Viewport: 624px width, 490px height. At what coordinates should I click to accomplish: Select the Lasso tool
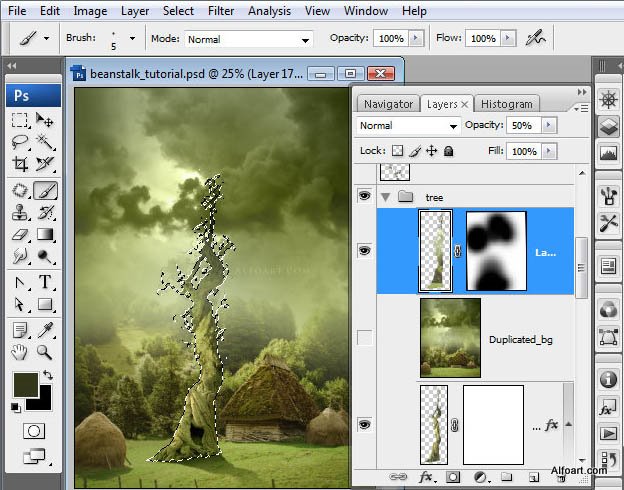coord(20,143)
